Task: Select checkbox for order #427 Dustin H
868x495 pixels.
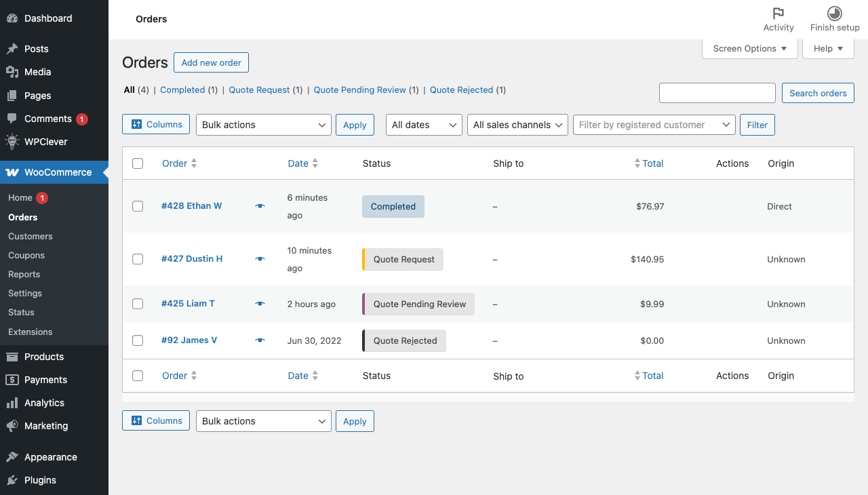Action: click(x=138, y=259)
